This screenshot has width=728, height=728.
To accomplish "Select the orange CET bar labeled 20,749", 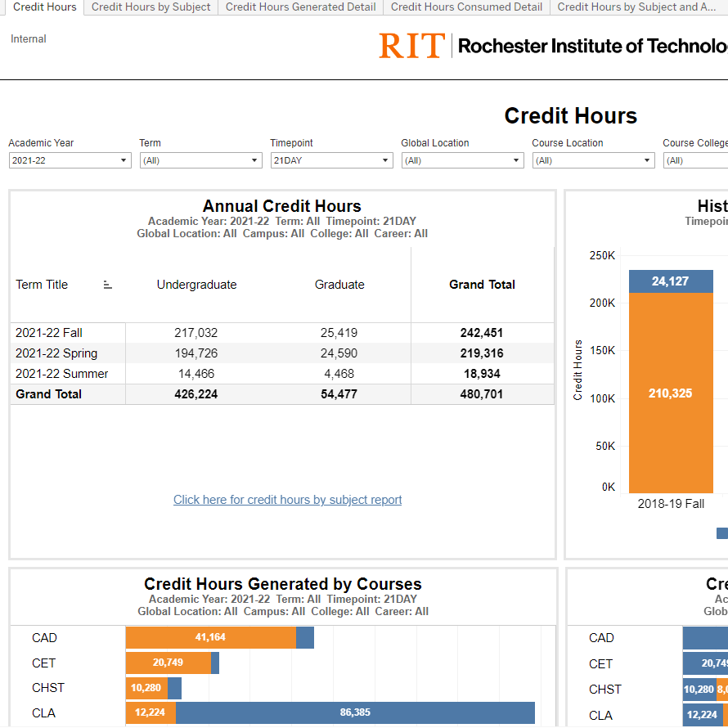I will point(168,663).
